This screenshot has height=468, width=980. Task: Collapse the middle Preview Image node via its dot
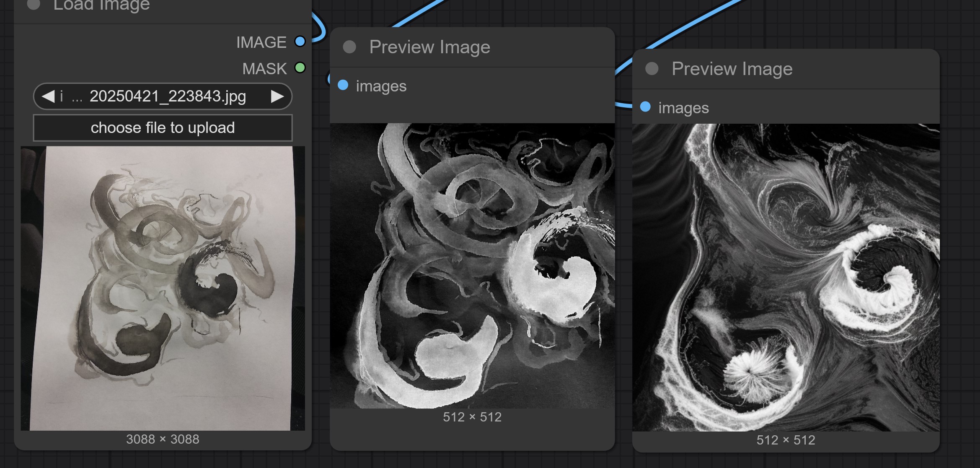349,47
